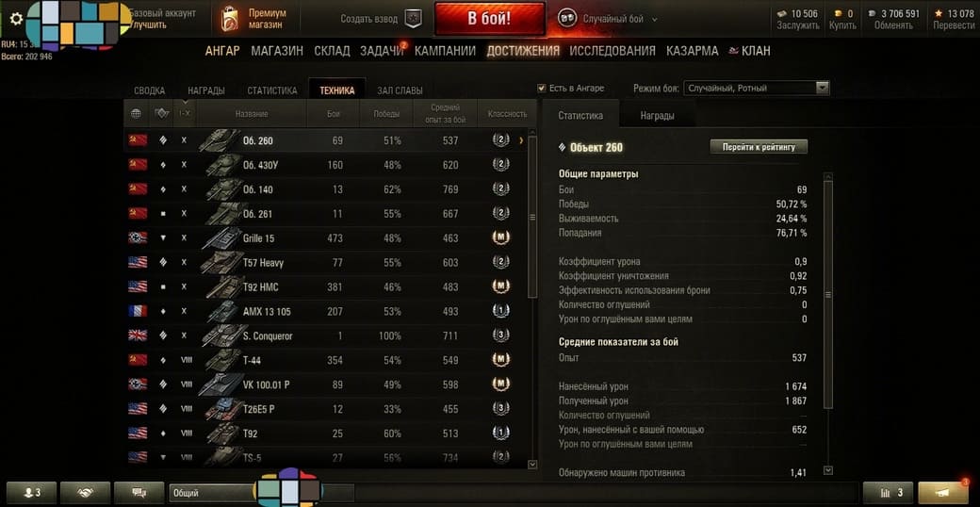Open the chat channels speech bubble icon
The image size is (980, 507).
pos(139,493)
